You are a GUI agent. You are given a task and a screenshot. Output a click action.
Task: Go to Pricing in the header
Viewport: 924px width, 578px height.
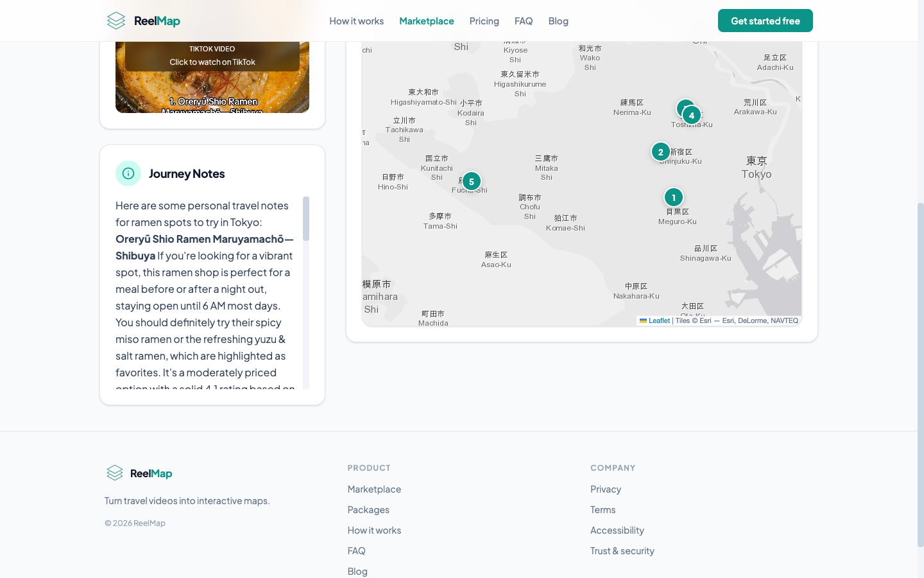[484, 21]
